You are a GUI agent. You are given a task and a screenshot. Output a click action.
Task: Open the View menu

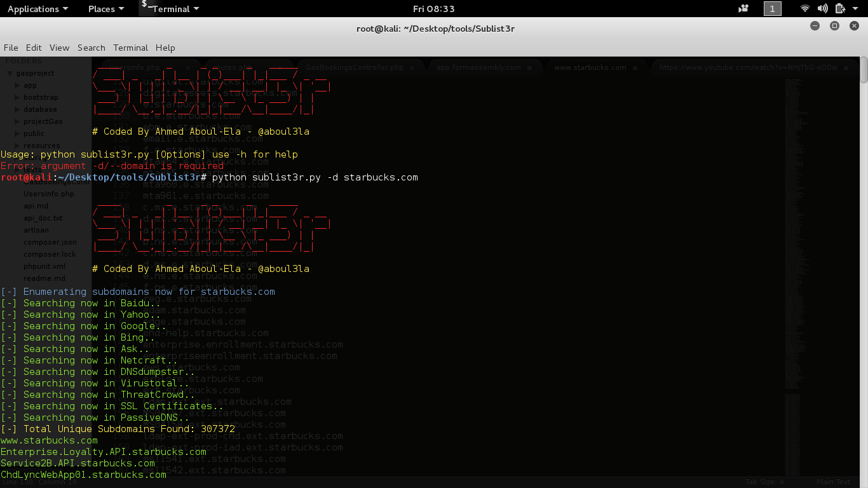(x=59, y=48)
